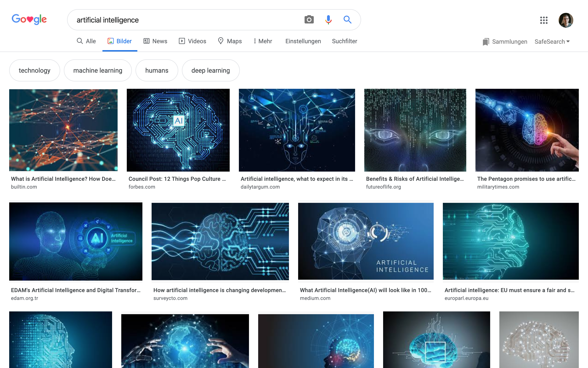Click the medium.com source text

(315, 298)
